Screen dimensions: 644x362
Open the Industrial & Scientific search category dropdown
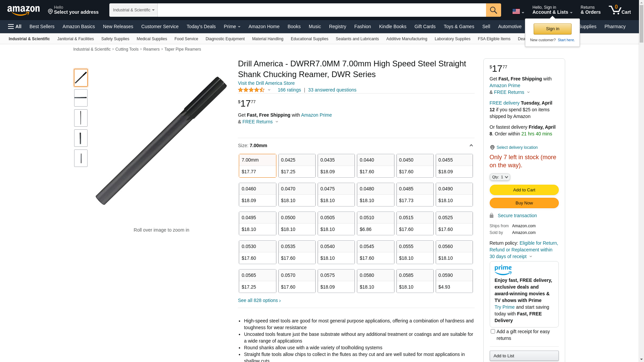click(x=133, y=10)
